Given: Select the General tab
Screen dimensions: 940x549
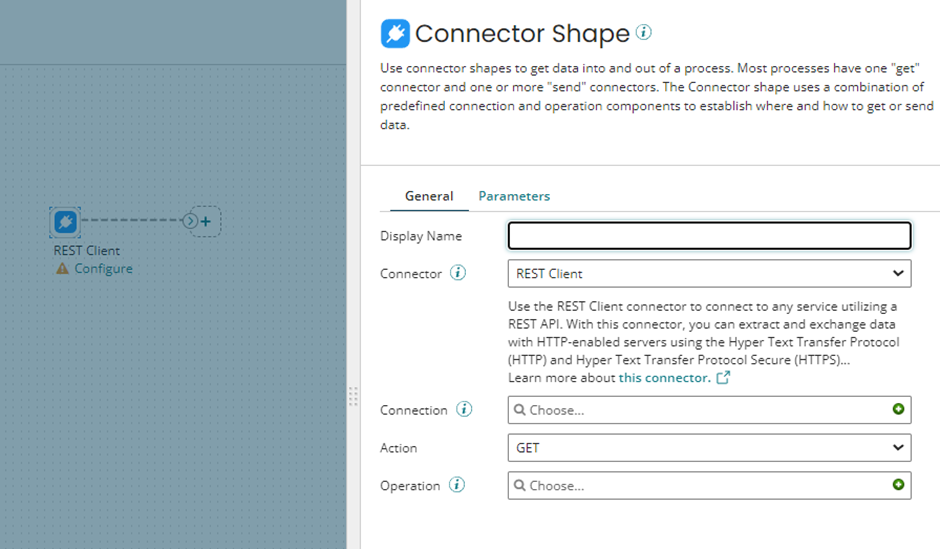Looking at the screenshot, I should point(429,196).
